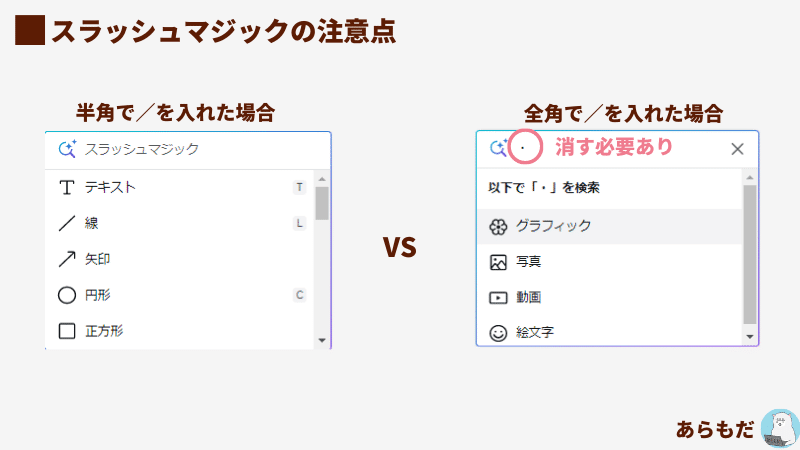Open the 絵文字 emoji smiley icon
800x450 pixels.
tap(498, 333)
